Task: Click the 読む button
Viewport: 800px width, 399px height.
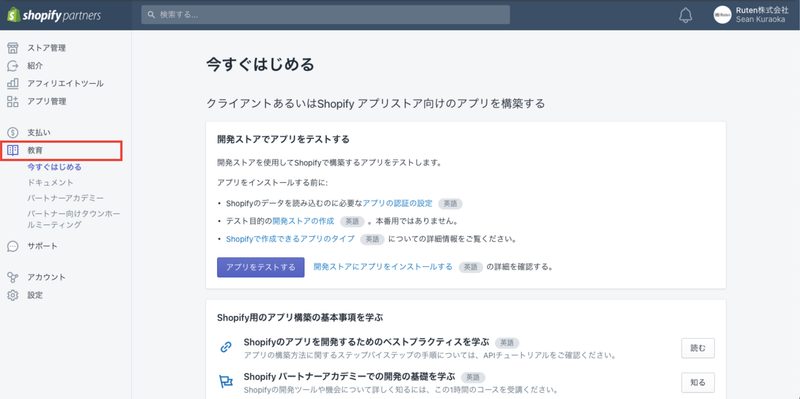Action: click(698, 348)
